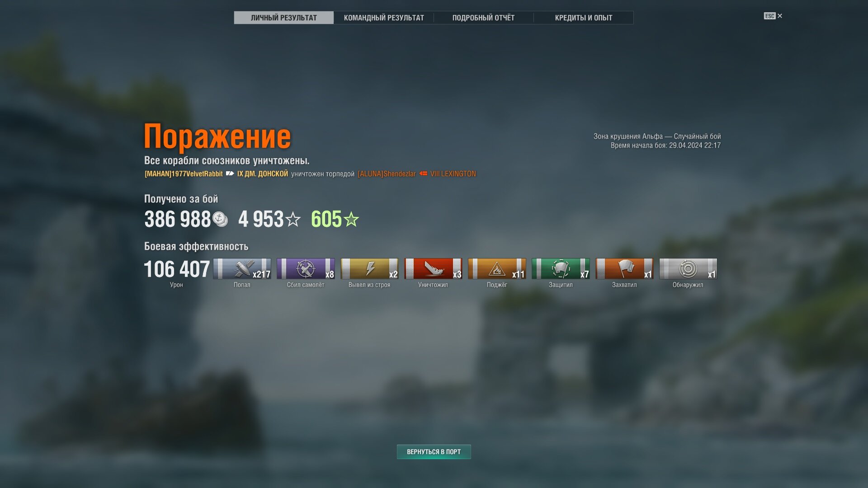Viewport: 868px width, 488px height.
Task: Select the 'Захватил' flag ribbon
Action: click(624, 268)
